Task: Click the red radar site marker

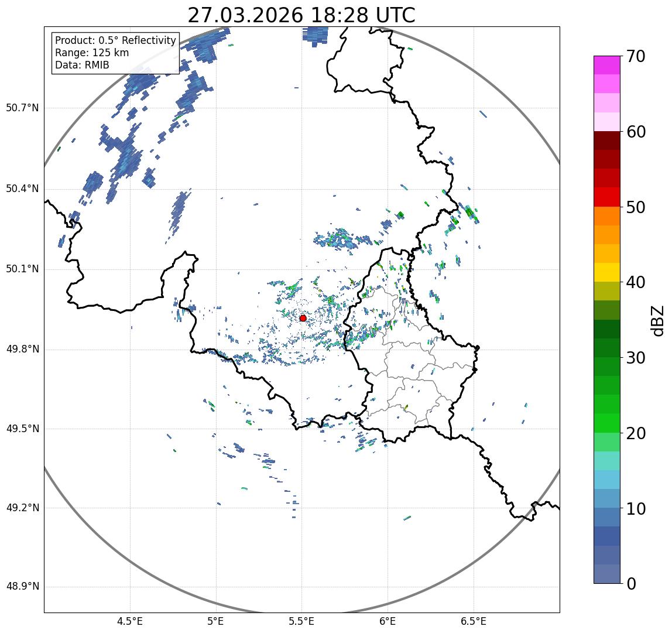Action: click(x=303, y=318)
